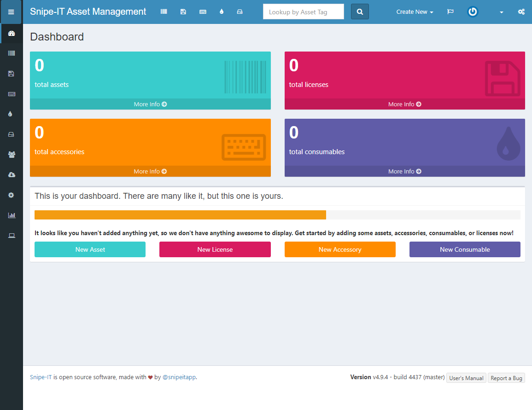Viewport: 532px width, 410px height.
Task: Open the Dashboard icon in the sidebar
Action: pyautogui.click(x=12, y=33)
